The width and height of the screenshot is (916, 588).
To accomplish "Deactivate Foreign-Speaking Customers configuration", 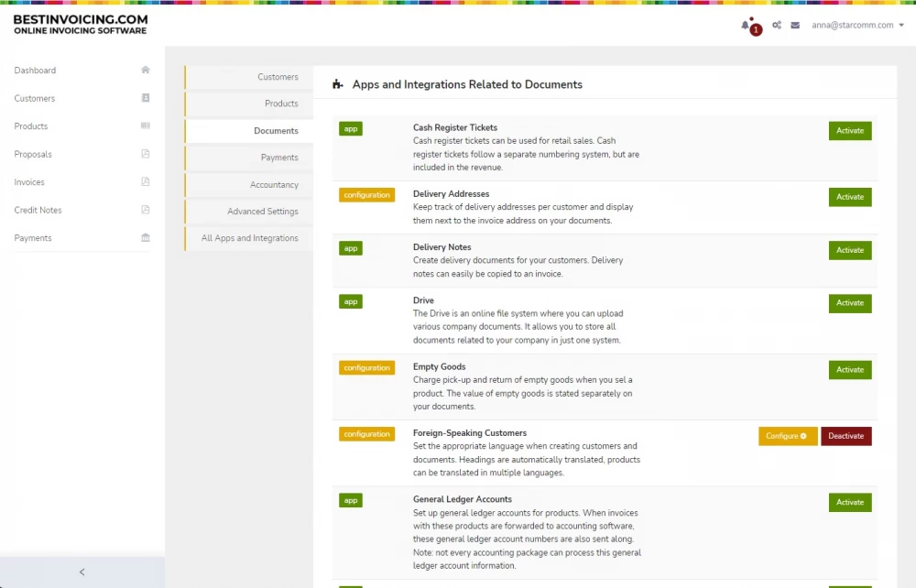I will (x=845, y=436).
